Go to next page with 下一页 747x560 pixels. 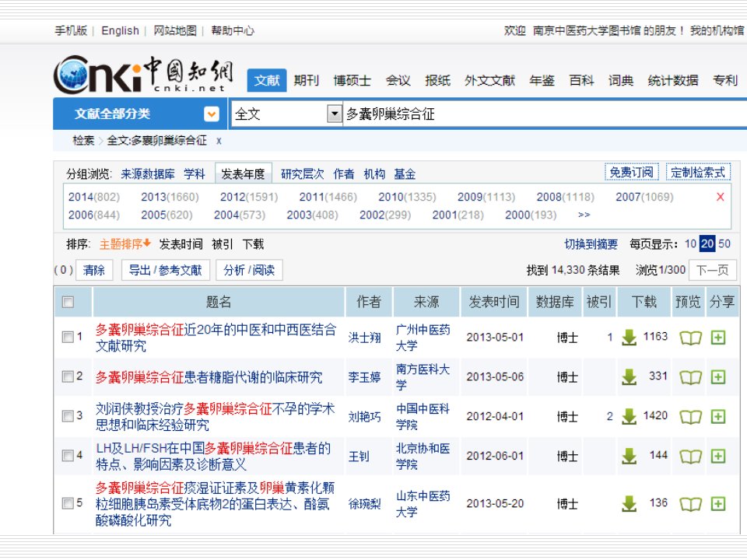(x=713, y=270)
